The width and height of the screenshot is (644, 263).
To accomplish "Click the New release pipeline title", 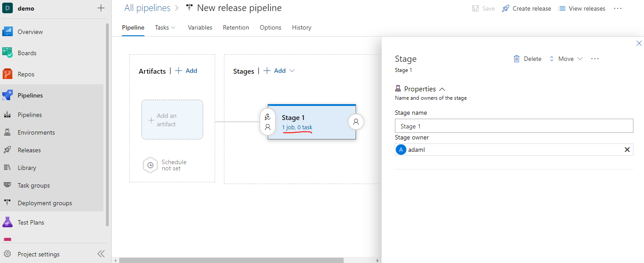I will coord(239,8).
